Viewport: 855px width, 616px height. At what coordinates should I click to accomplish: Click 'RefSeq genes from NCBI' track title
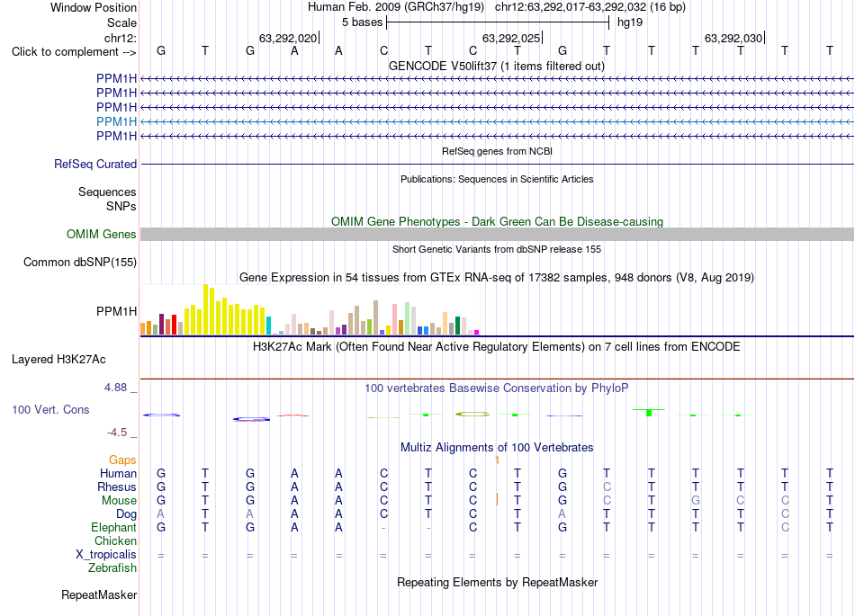click(x=497, y=151)
